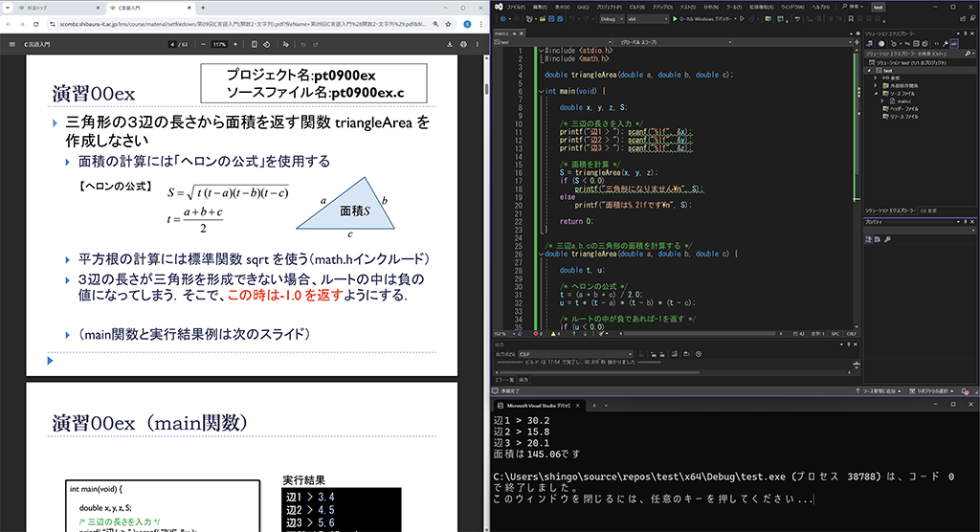Click the green start-without-debugging arrow
Screen dimensions: 980x532
[742, 19]
